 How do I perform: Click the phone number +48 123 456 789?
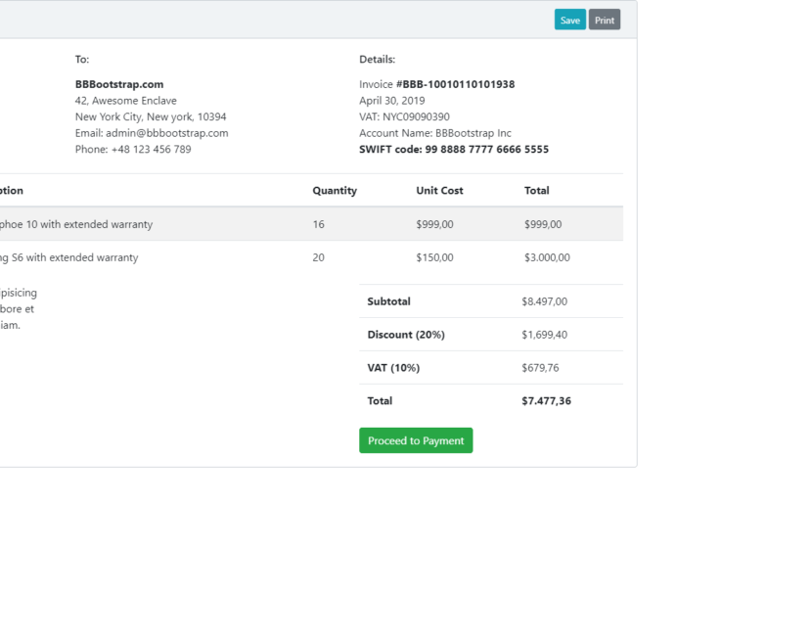tap(151, 149)
